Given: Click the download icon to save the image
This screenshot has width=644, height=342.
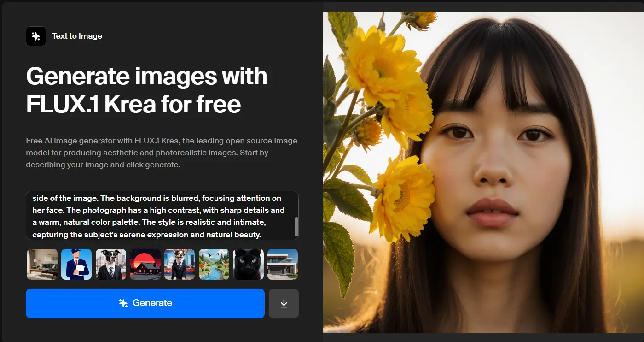Looking at the screenshot, I should point(284,303).
